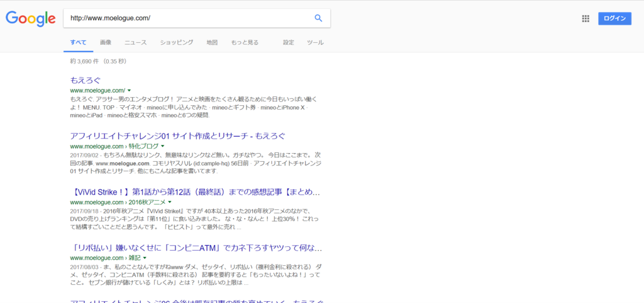Expand arrow beside 特化ブログ breadcrumb
644x303 pixels.
coord(163,146)
